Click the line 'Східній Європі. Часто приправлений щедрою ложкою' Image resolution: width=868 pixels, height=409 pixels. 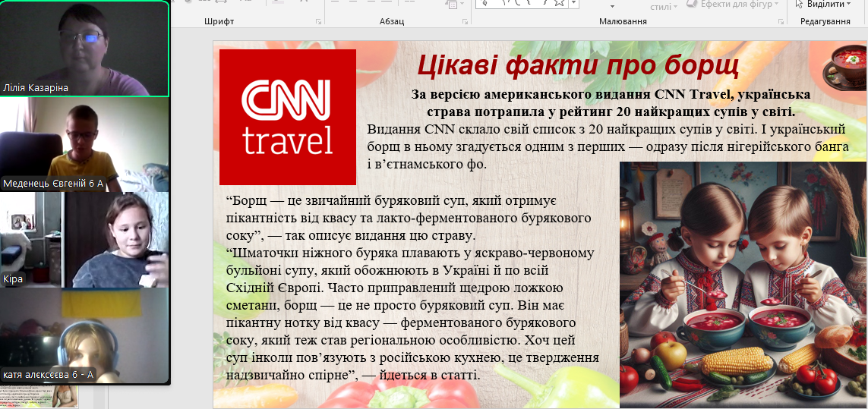(395, 288)
